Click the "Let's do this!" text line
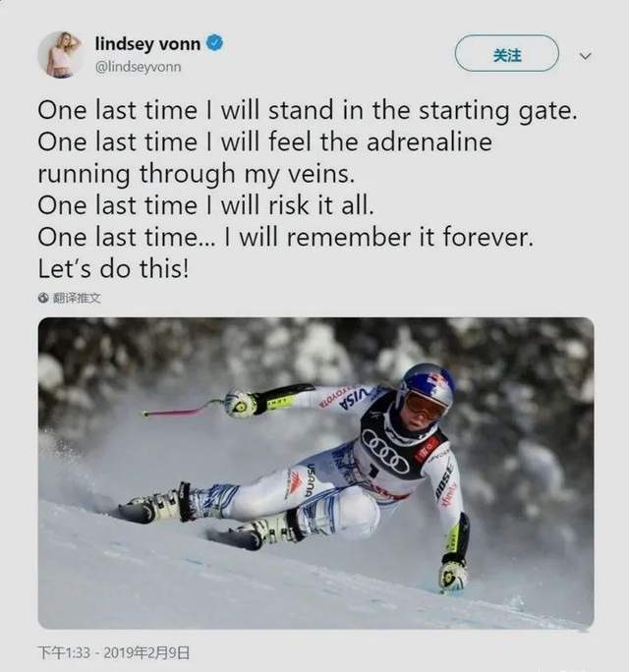629x672 pixels. pyautogui.click(x=114, y=269)
